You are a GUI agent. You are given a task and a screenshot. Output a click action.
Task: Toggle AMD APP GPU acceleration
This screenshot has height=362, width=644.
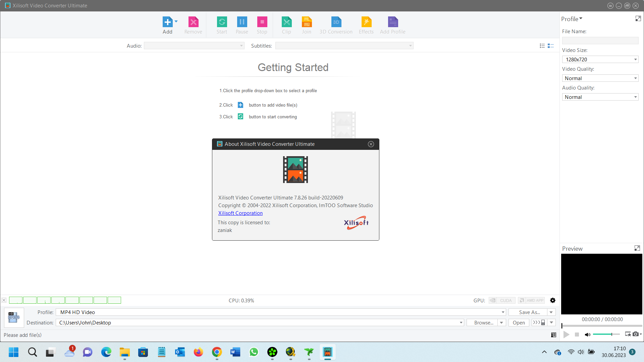pos(531,300)
